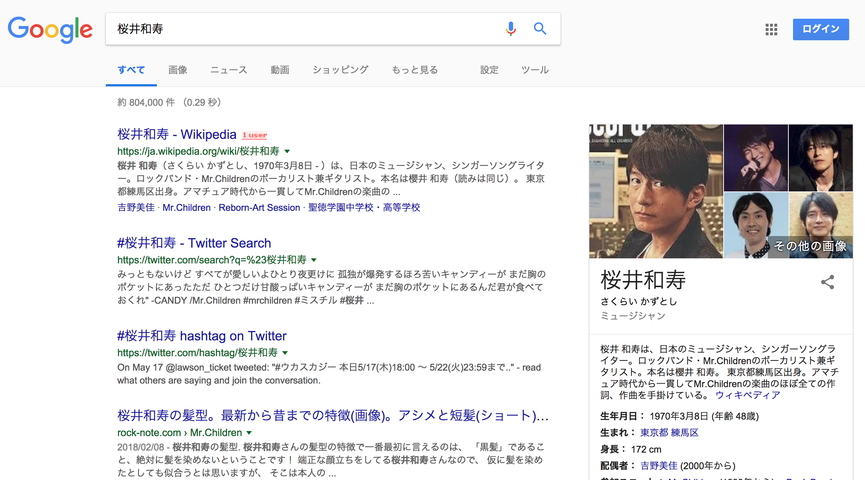
Task: Open the #桜井和寿 hashtag on Twitter result
Action: pyautogui.click(x=202, y=335)
